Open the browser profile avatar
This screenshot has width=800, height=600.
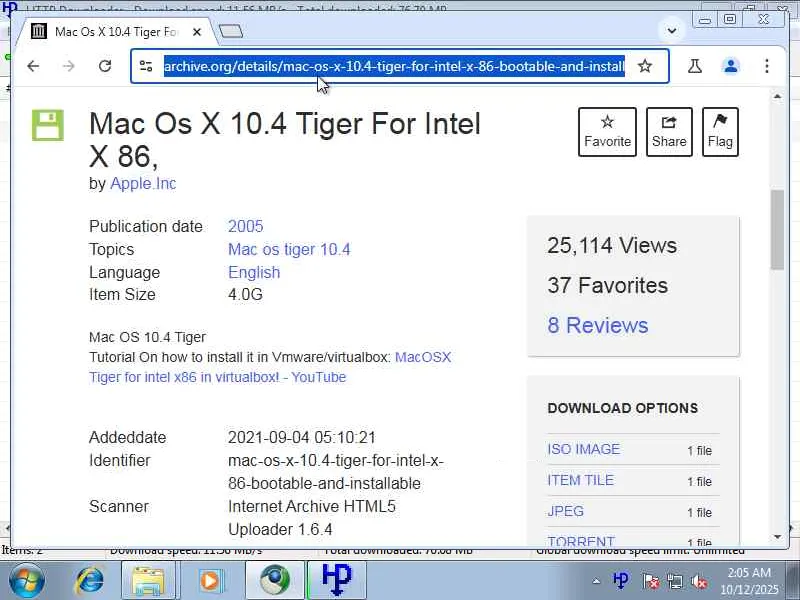click(x=731, y=66)
